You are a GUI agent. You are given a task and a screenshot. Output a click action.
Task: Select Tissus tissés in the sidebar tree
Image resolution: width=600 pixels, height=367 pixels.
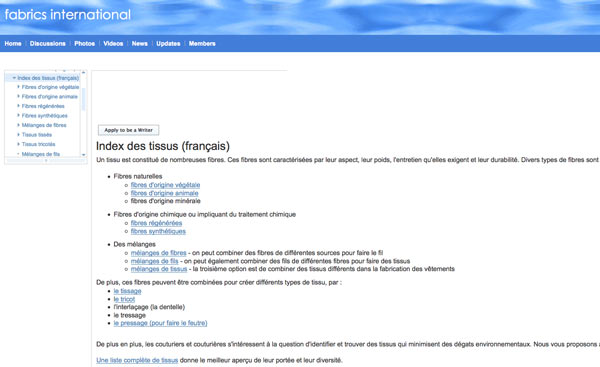(x=37, y=135)
